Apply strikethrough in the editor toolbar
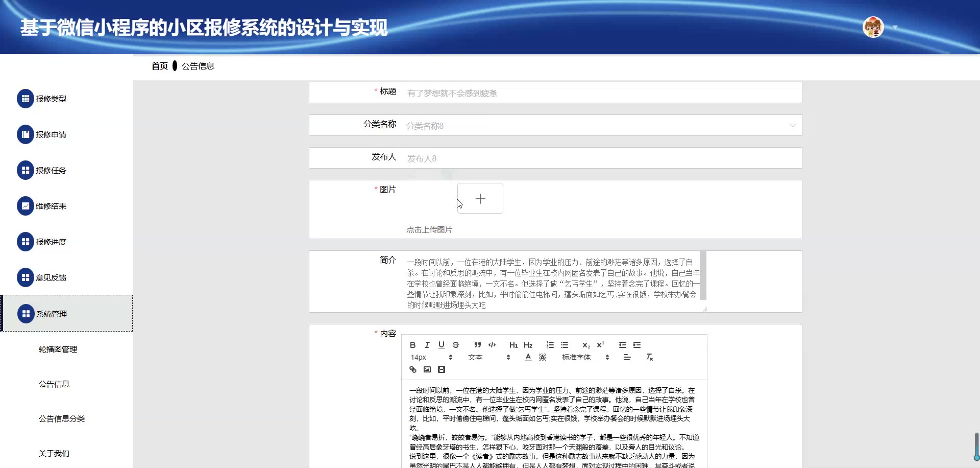This screenshot has height=468, width=980. click(x=456, y=345)
